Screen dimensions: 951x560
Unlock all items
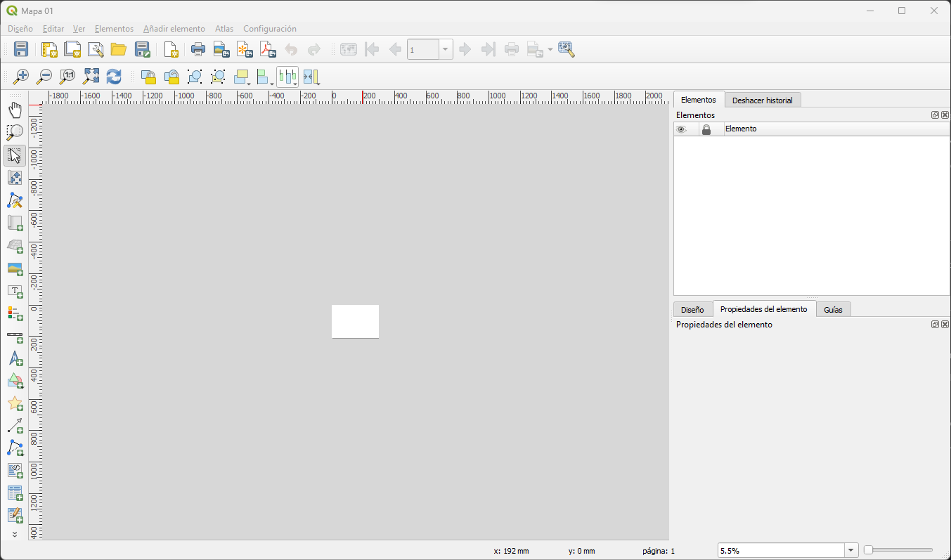[x=172, y=77]
